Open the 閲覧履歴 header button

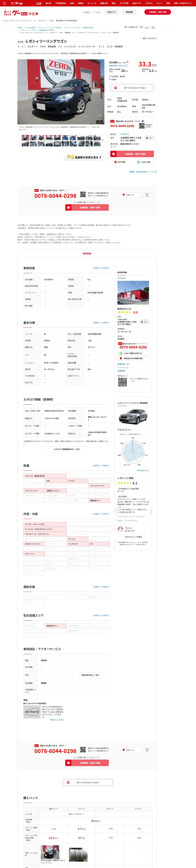(x=129, y=12)
